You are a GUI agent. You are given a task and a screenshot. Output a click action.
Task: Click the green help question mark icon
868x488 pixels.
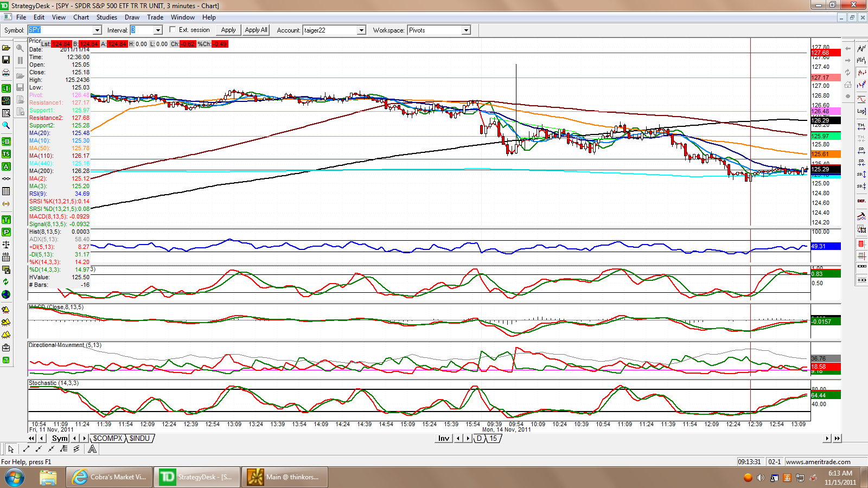click(x=6, y=360)
